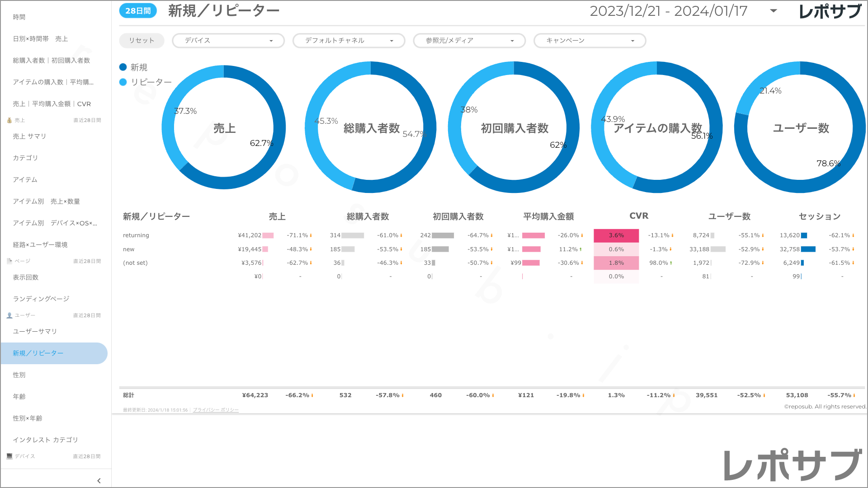Viewport: 868px width, 488px height.
Task: Collapse the sidebar with the chevron arrow
Action: click(x=99, y=481)
